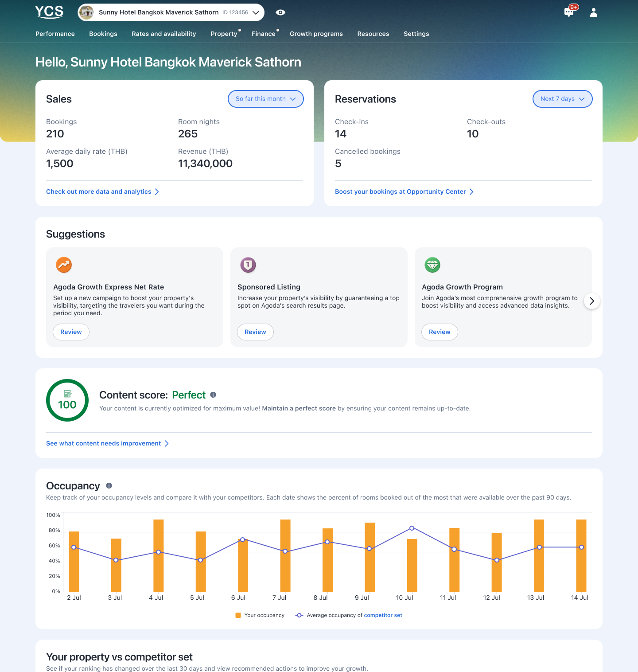Click Review on the Sponsored Listing card
The height and width of the screenshot is (672, 638).
pyautogui.click(x=255, y=332)
